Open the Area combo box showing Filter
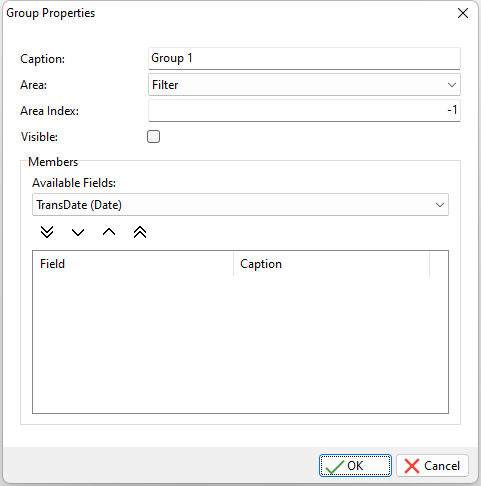Screen dimensions: 481x486 tap(304, 85)
